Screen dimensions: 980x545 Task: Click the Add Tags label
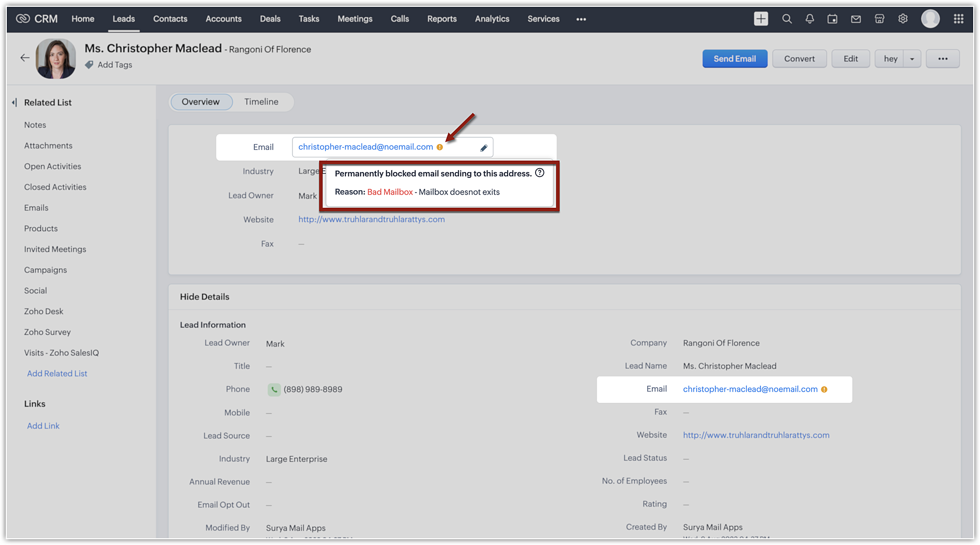[115, 65]
